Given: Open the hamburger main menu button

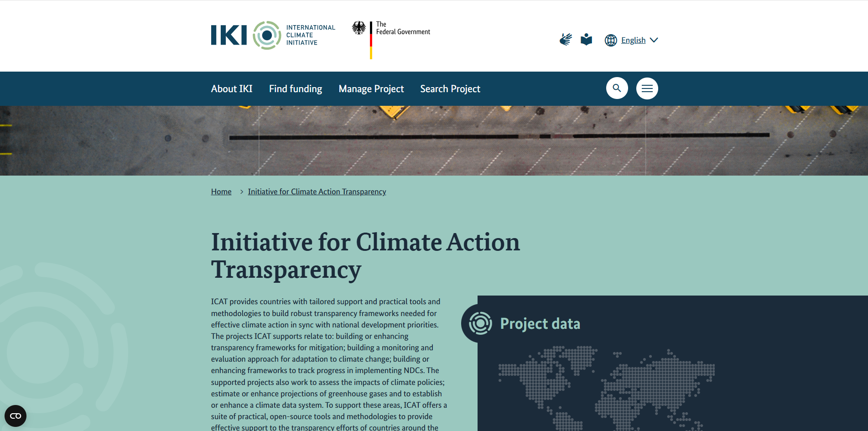Looking at the screenshot, I should tap(647, 88).
